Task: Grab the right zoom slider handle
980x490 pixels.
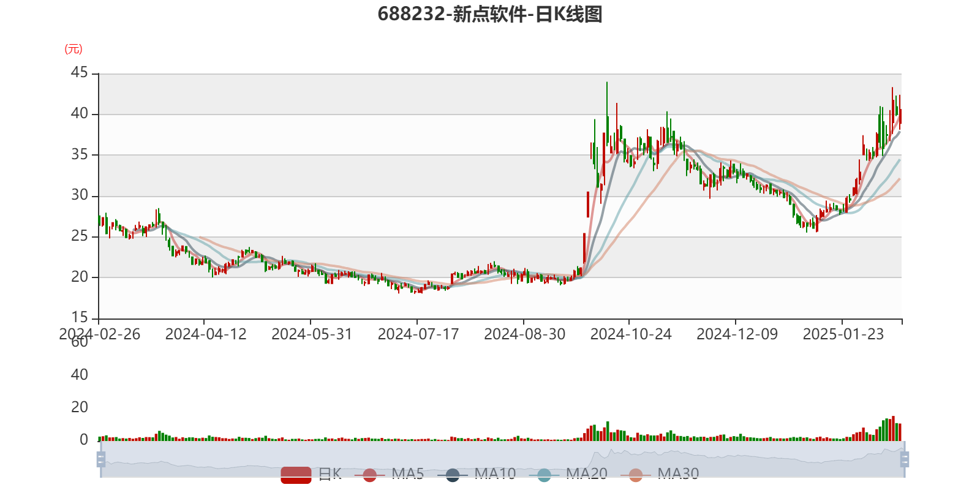Action: (x=905, y=459)
